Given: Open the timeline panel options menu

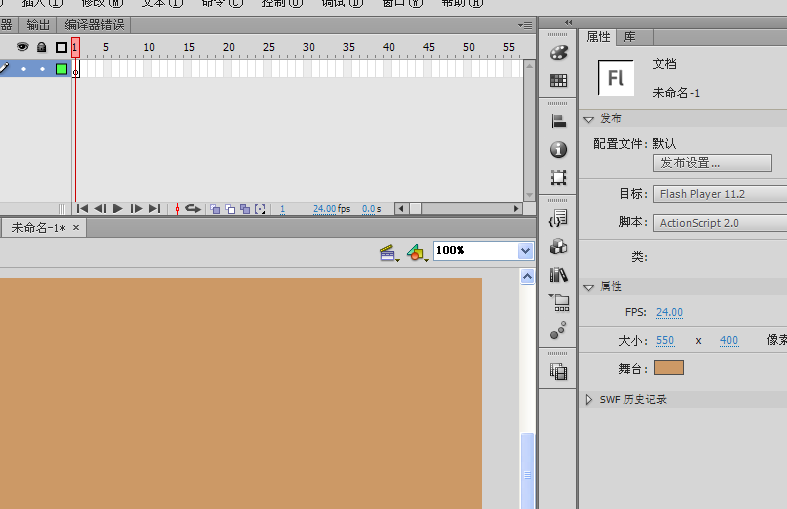Looking at the screenshot, I should coord(525,25).
